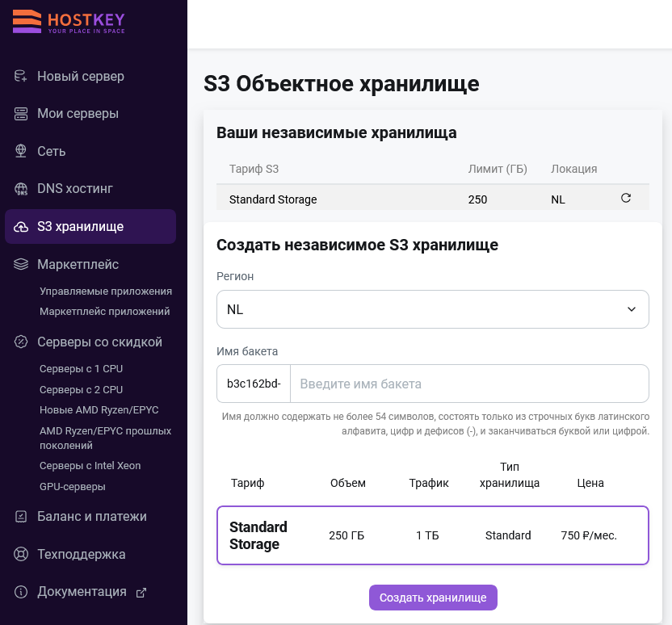Open Новые AMD Ryzen/EPYC link
The width and height of the screenshot is (672, 625).
99,410
